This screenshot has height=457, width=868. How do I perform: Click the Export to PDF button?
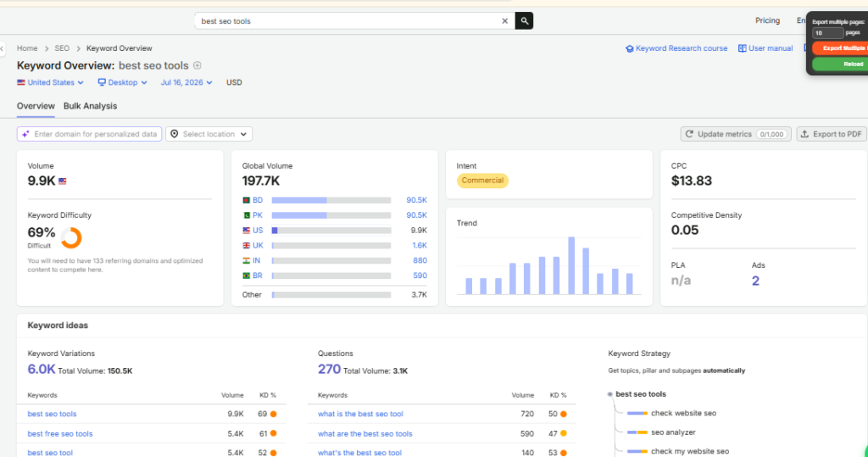(832, 134)
